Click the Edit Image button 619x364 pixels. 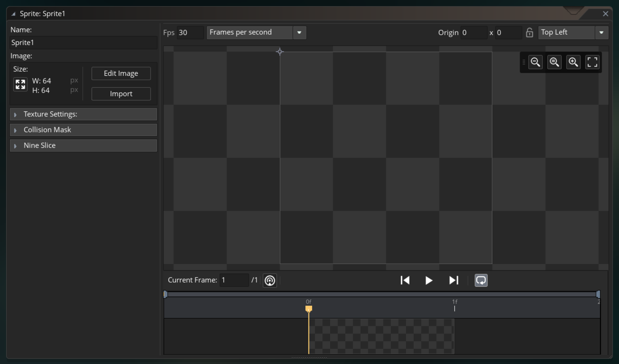tap(121, 73)
